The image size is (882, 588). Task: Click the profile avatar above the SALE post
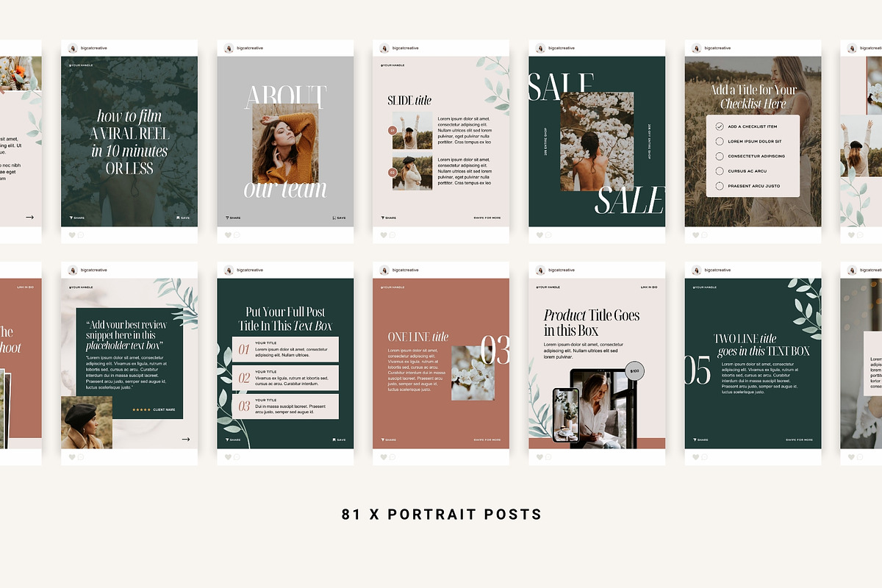540,49
